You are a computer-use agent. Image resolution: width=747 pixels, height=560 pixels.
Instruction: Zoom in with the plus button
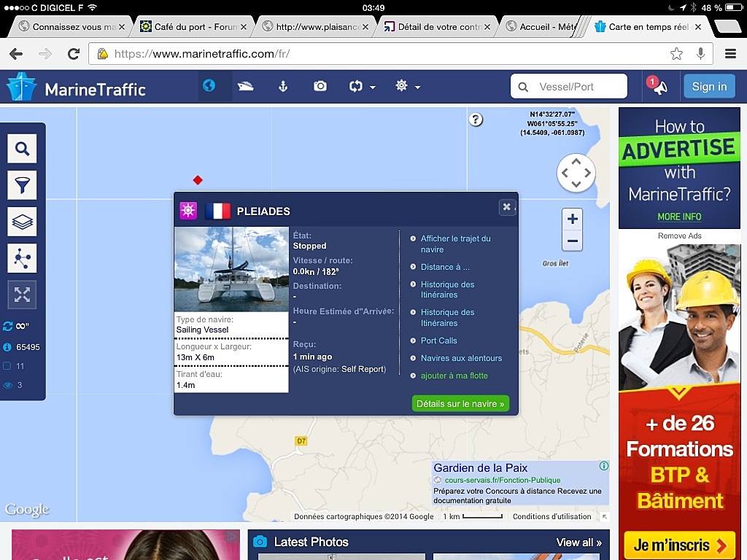point(572,219)
